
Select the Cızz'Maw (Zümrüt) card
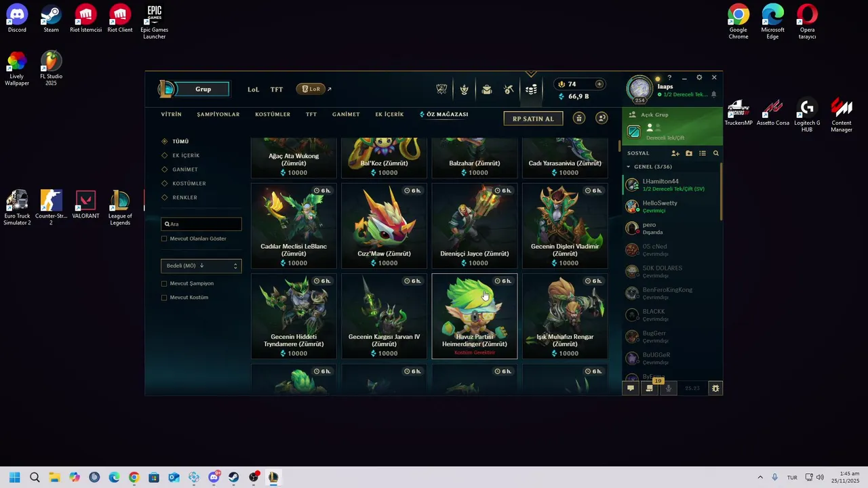point(384,226)
